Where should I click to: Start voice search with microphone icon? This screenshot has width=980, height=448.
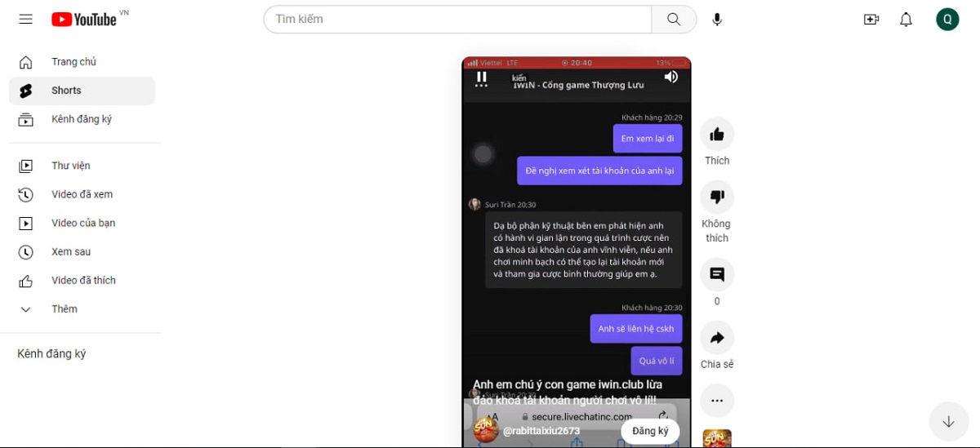pyautogui.click(x=717, y=20)
